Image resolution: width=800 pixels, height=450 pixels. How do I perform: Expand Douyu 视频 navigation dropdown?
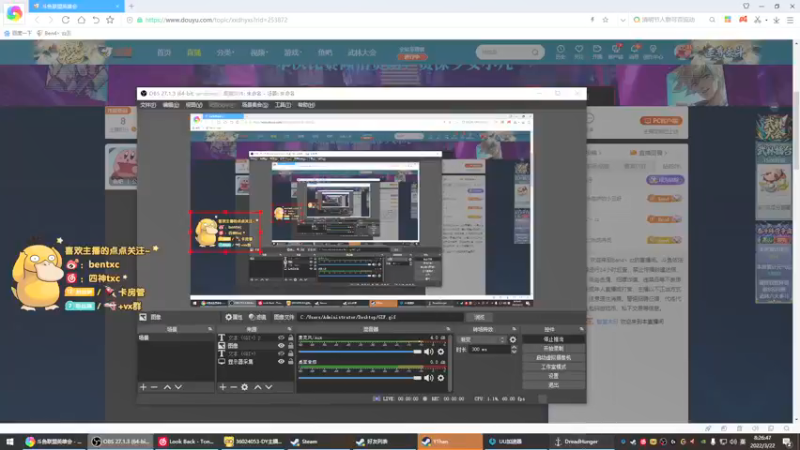(x=259, y=53)
